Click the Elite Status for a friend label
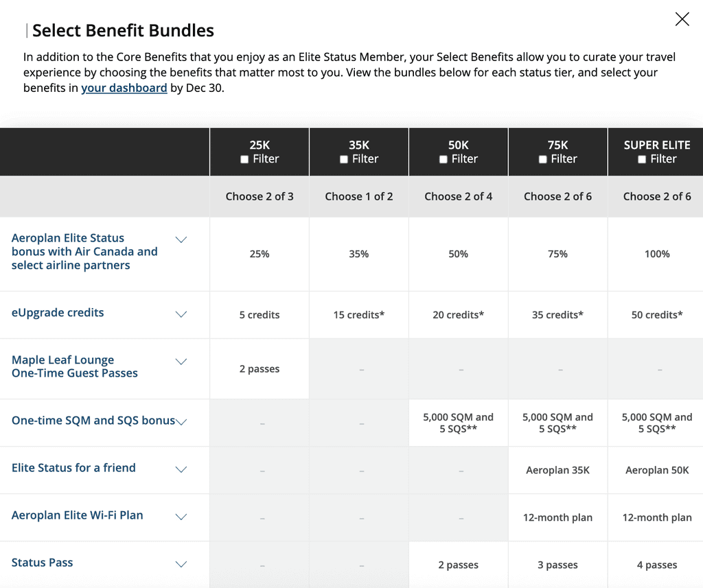Image resolution: width=703 pixels, height=588 pixels. click(x=73, y=468)
